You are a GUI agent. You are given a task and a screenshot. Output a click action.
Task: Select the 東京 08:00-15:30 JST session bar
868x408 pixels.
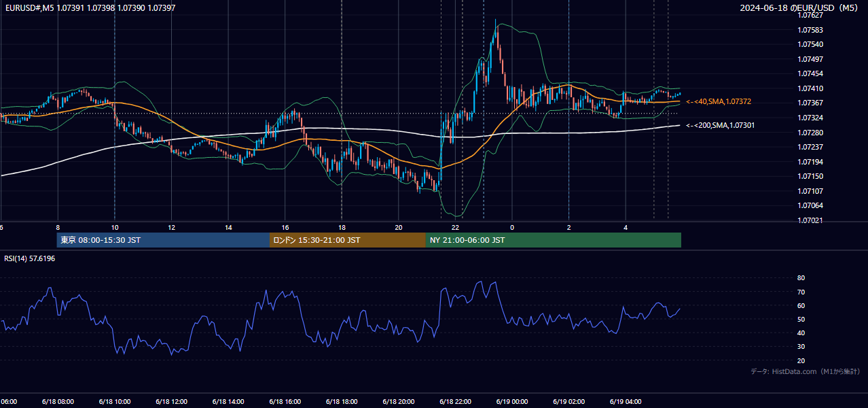(x=163, y=240)
